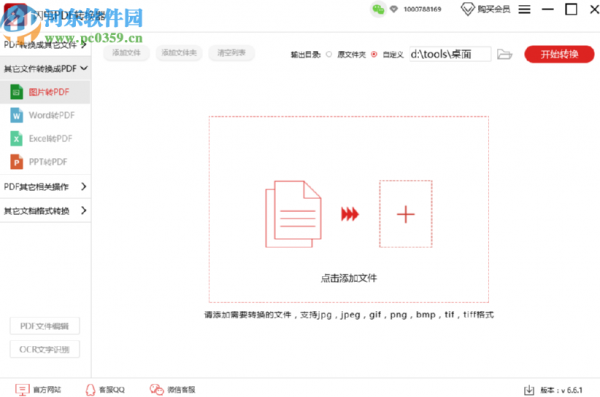Click the green 图片转PDF icon
The width and height of the screenshot is (600, 397).
(x=16, y=92)
